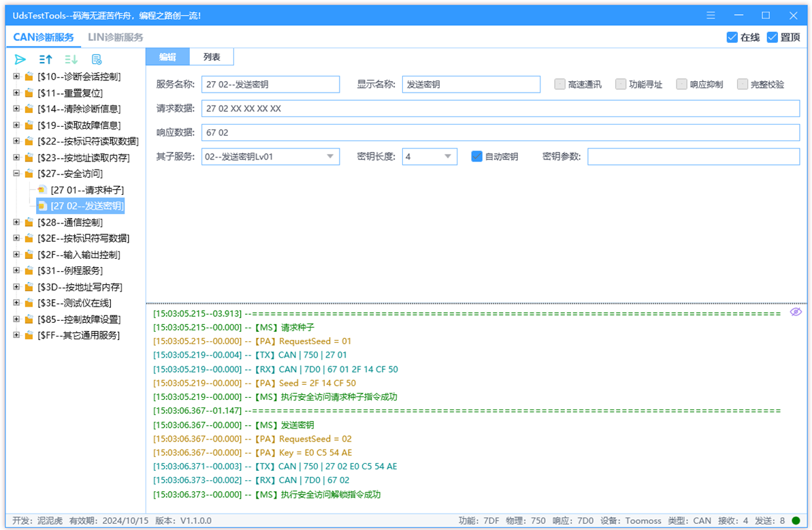
Task: Click folder icon of $28 通信控制
Action: (x=29, y=222)
